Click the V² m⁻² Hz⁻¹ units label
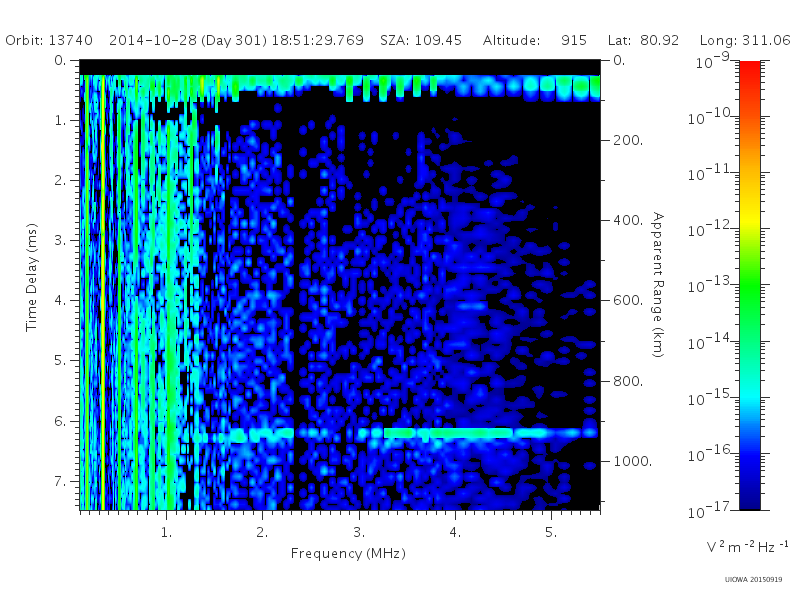The image size is (800, 600). click(747, 547)
